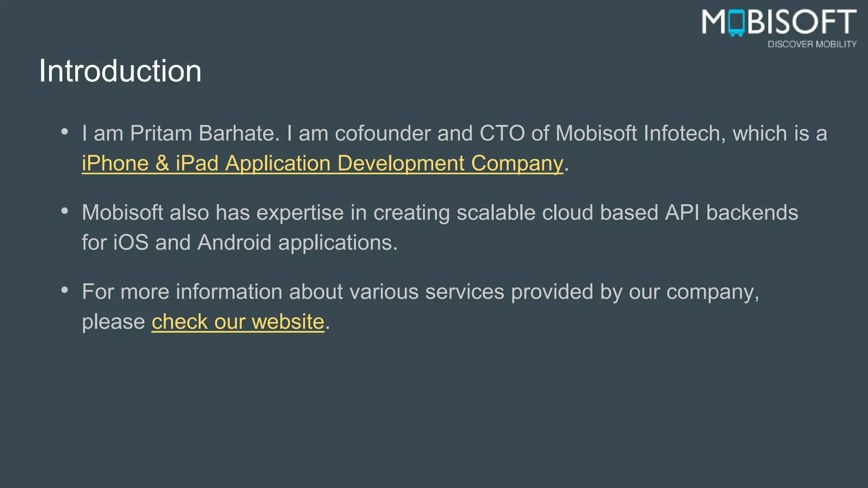This screenshot has width=868, height=488.
Task: Follow the check our website link
Action: pyautogui.click(x=238, y=322)
